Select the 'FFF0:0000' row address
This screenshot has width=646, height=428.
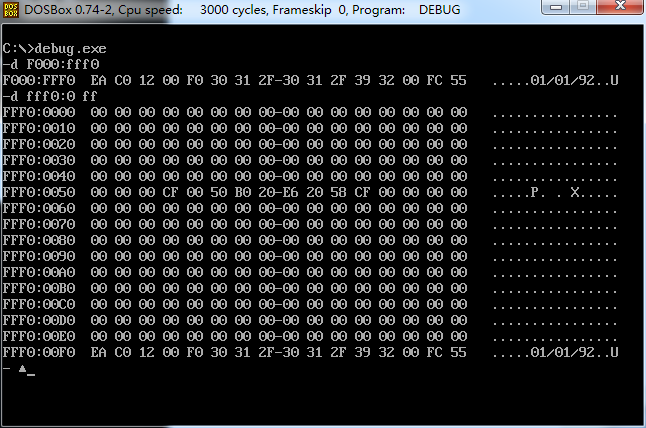click(39, 112)
